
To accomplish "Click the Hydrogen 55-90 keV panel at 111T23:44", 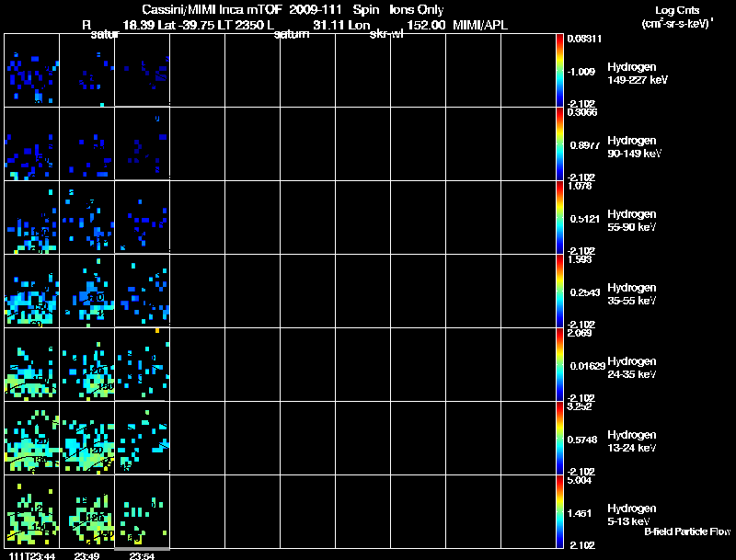I will [x=32, y=218].
